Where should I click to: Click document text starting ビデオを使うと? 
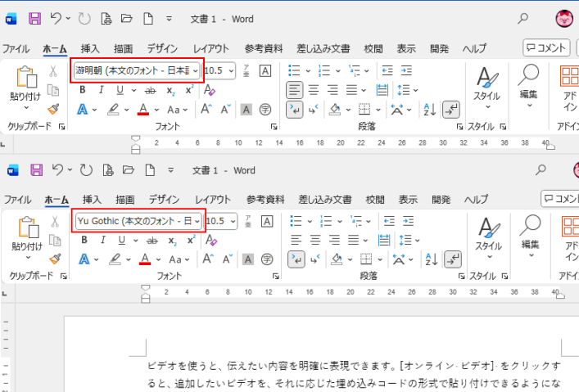(354, 366)
